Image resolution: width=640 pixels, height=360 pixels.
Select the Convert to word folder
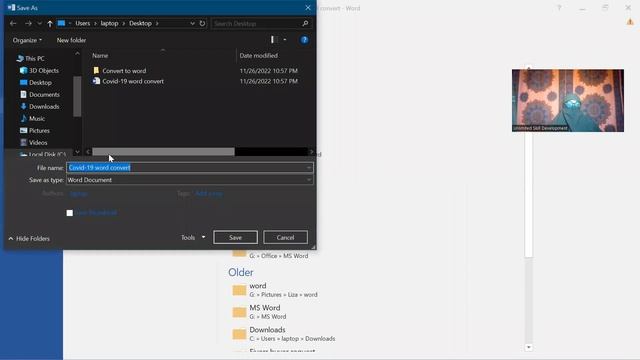coord(124,71)
